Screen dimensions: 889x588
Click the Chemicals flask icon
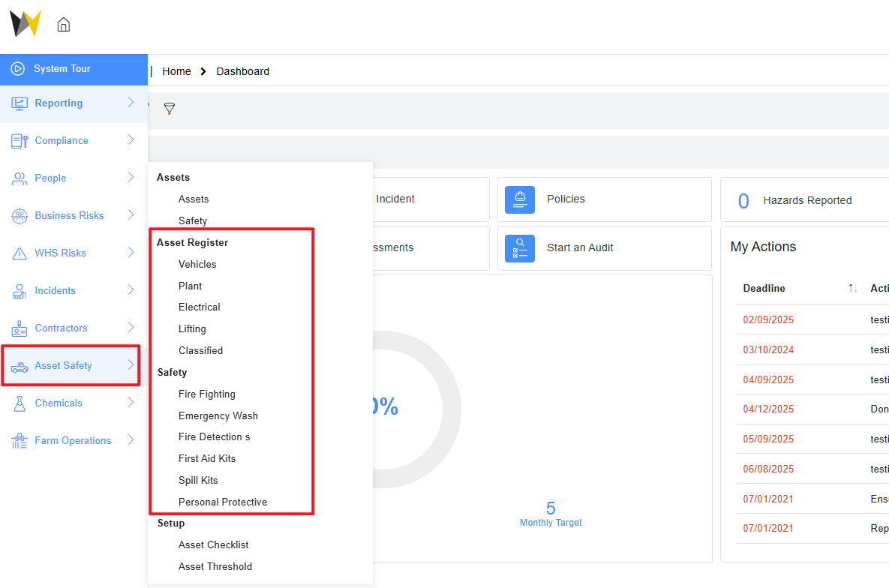point(20,403)
